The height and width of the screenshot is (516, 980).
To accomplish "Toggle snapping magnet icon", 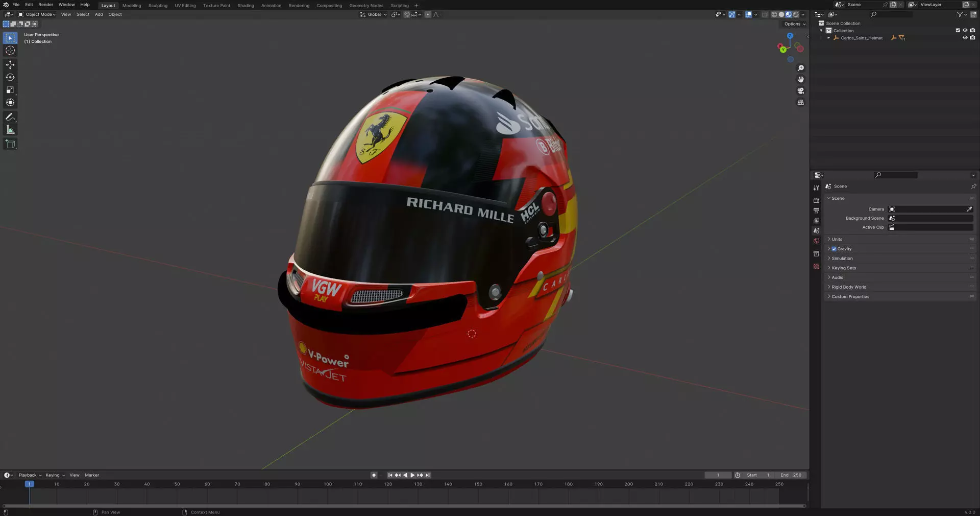I will [407, 14].
